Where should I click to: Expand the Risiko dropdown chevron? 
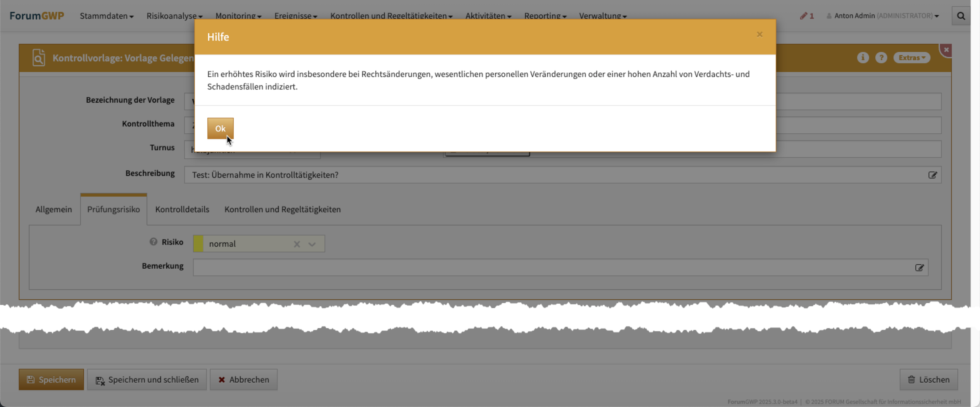(312, 244)
